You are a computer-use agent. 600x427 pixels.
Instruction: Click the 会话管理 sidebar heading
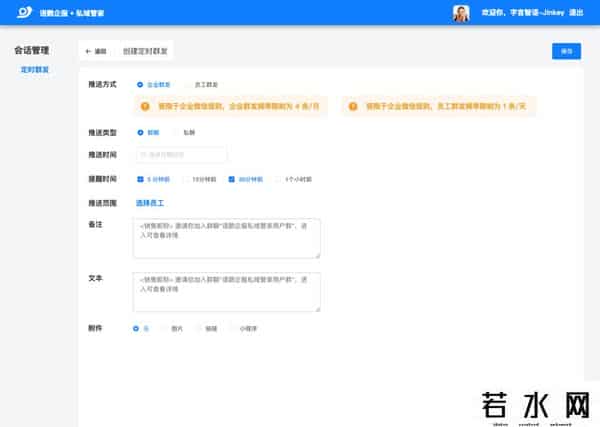pyautogui.click(x=32, y=50)
